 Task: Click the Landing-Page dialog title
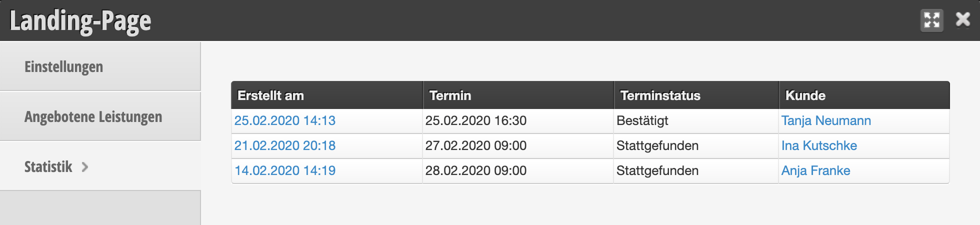pyautogui.click(x=80, y=21)
